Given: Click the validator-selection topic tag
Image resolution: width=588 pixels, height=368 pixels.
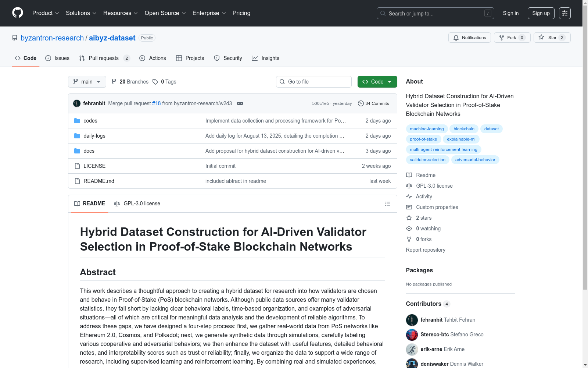Looking at the screenshot, I should (427, 160).
